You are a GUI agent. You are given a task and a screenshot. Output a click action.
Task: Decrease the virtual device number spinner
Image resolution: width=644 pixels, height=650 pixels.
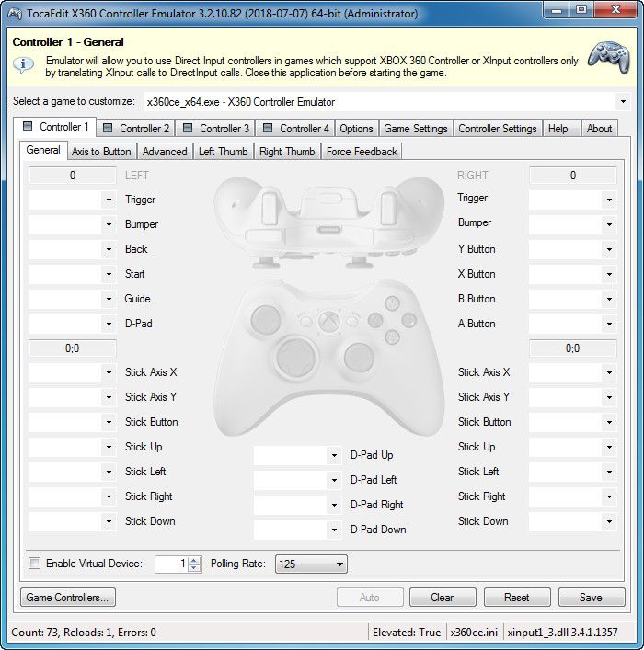194,567
